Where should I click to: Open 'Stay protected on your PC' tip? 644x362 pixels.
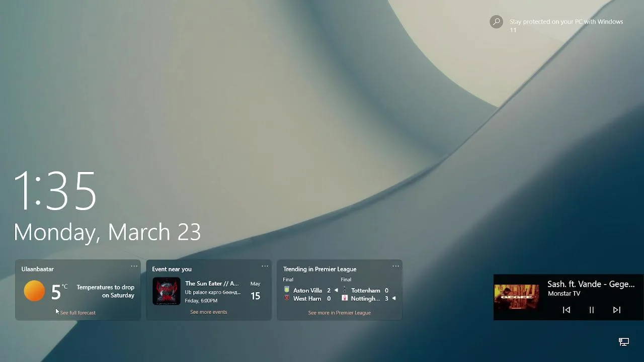coord(566,26)
